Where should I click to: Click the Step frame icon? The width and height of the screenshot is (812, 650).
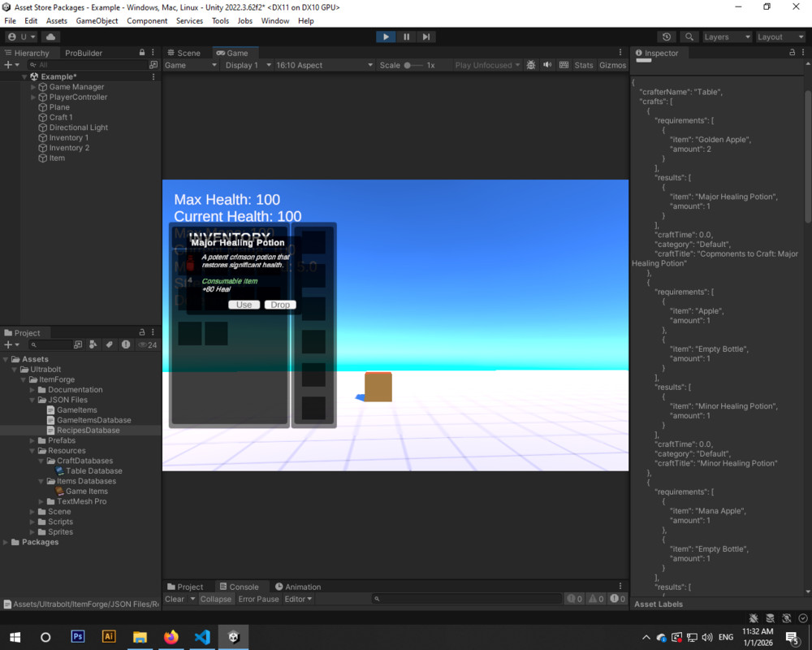[425, 36]
